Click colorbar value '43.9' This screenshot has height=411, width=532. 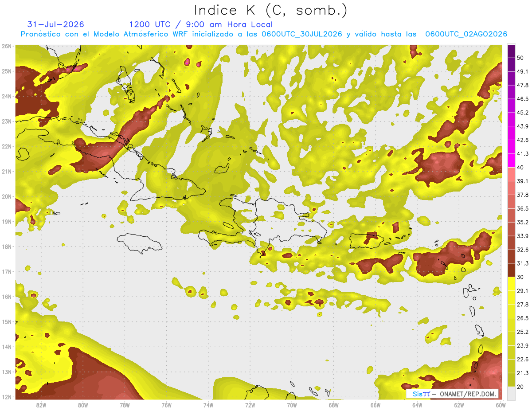click(x=523, y=126)
